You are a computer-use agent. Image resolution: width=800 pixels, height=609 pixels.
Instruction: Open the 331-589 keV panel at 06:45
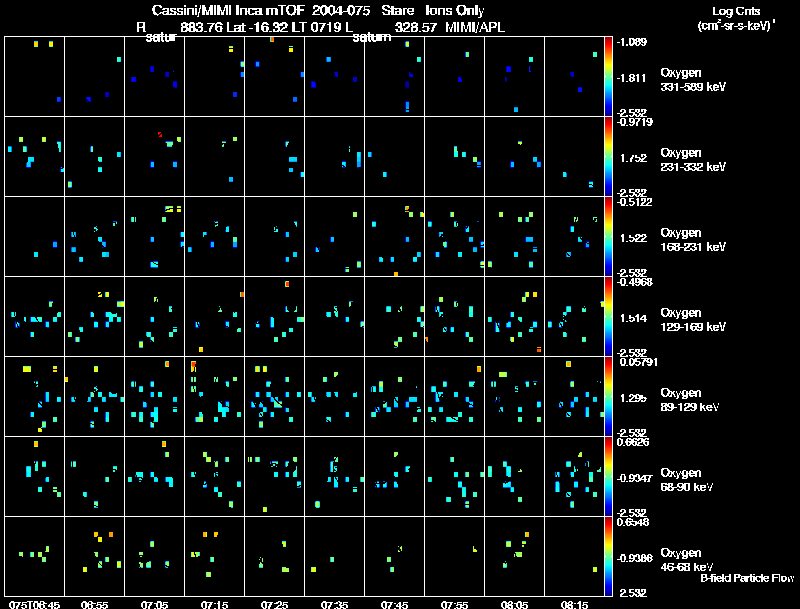(x=34, y=77)
